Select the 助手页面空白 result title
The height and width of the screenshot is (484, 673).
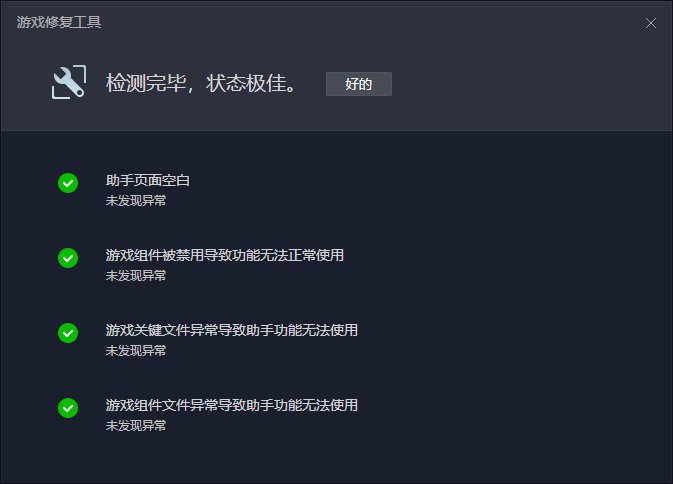pyautogui.click(x=148, y=180)
